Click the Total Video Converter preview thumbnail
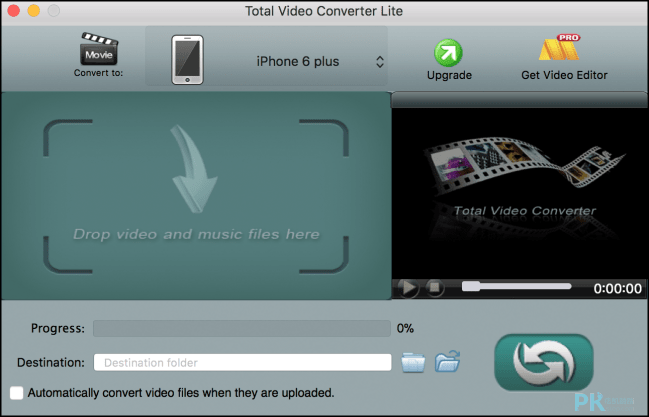 [519, 193]
